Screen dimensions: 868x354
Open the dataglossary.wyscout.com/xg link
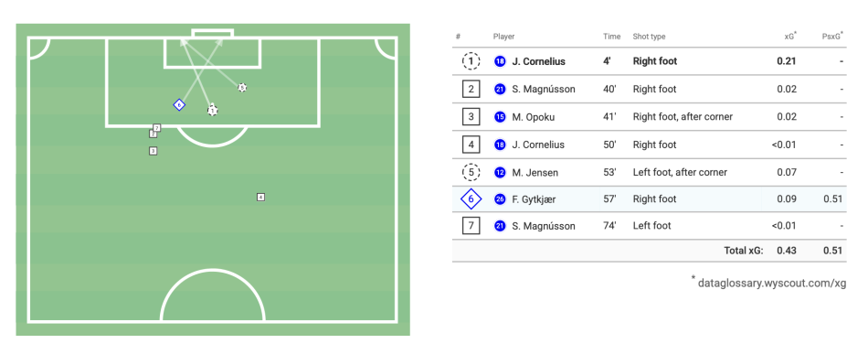[772, 283]
